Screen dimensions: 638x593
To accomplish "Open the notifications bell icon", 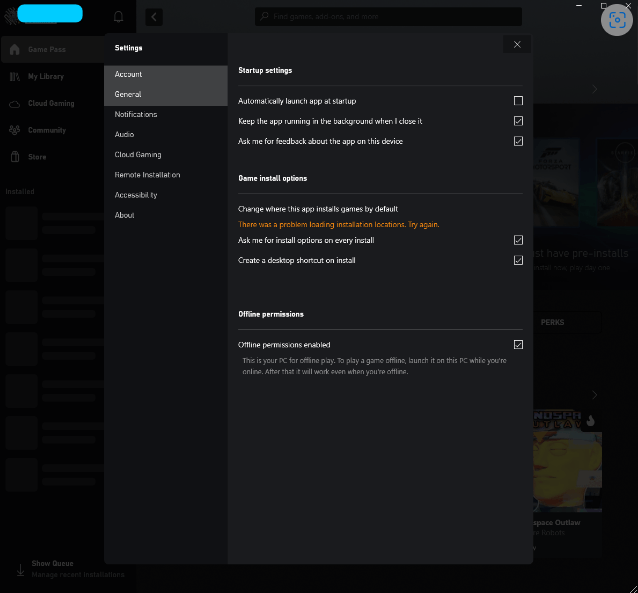I will point(118,17).
